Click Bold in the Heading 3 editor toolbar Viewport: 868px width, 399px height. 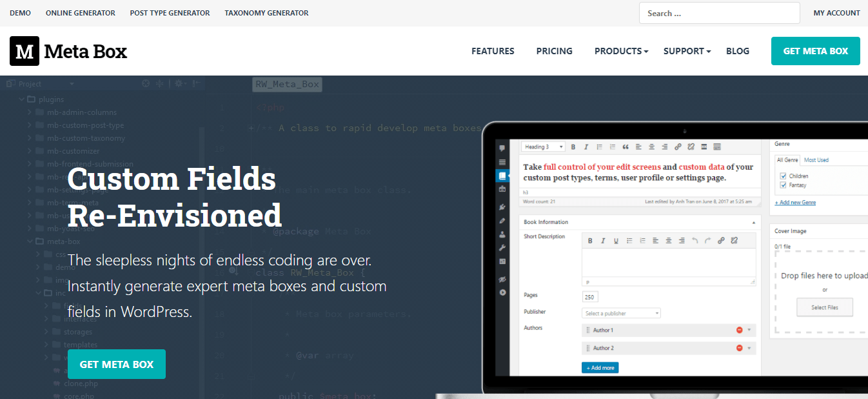click(573, 147)
